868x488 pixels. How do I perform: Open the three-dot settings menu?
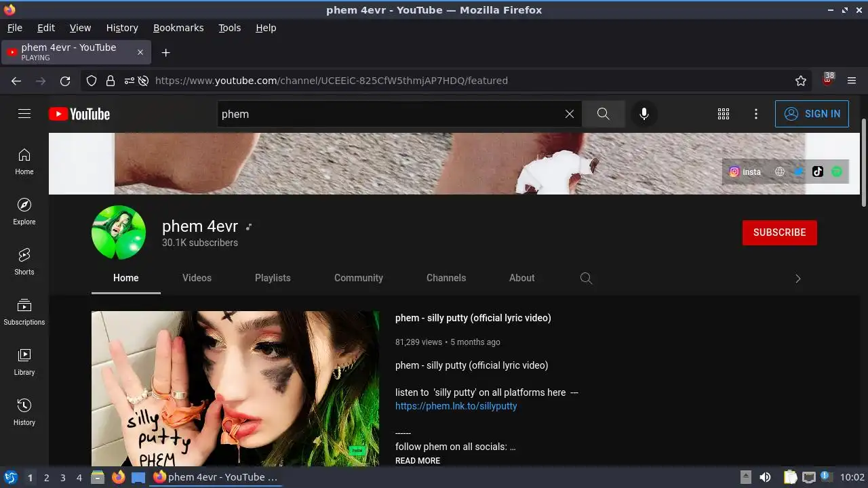[756, 114]
